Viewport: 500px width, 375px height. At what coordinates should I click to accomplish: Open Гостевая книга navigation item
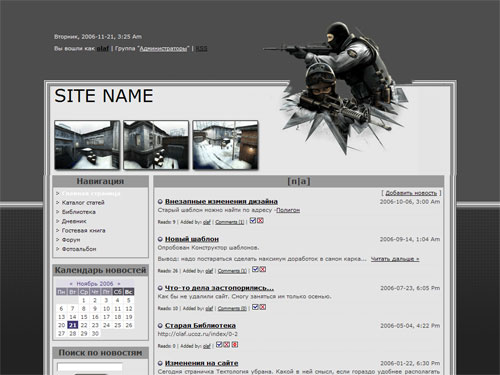pos(84,230)
